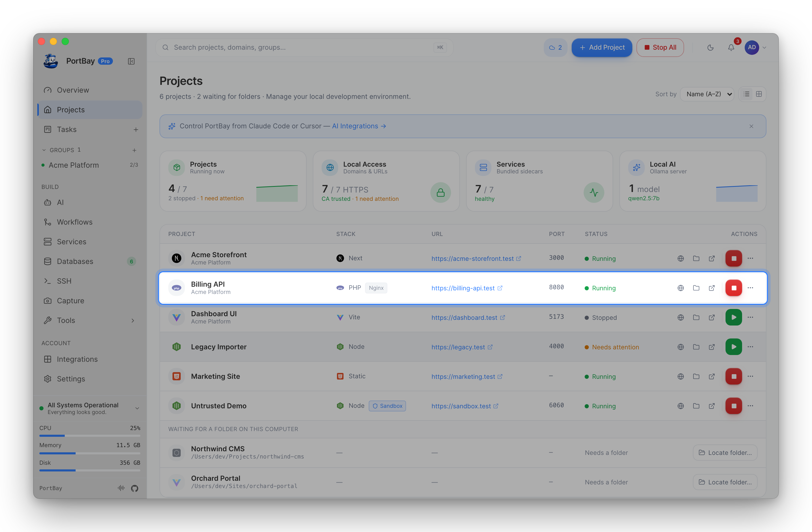Open Billing API folder icon
The width and height of the screenshot is (812, 532).
(x=696, y=288)
